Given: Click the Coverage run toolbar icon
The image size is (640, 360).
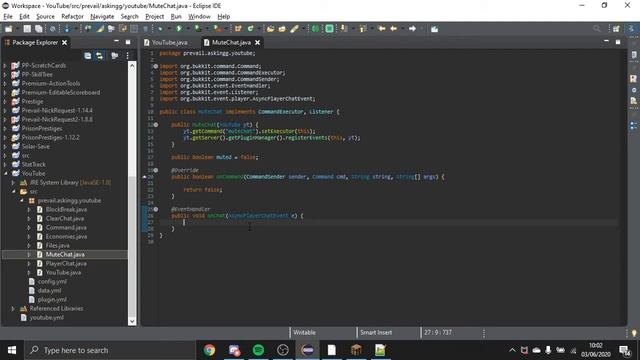Looking at the screenshot, I should [198, 29].
